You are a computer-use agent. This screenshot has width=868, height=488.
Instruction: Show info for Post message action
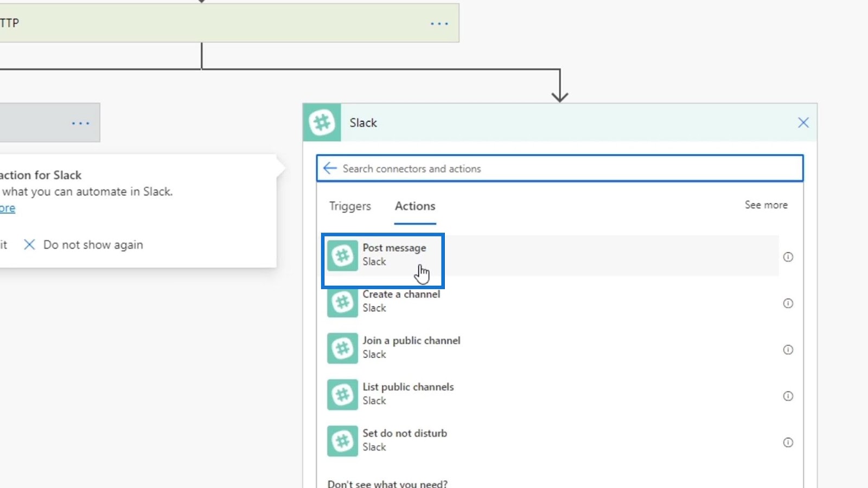(788, 257)
